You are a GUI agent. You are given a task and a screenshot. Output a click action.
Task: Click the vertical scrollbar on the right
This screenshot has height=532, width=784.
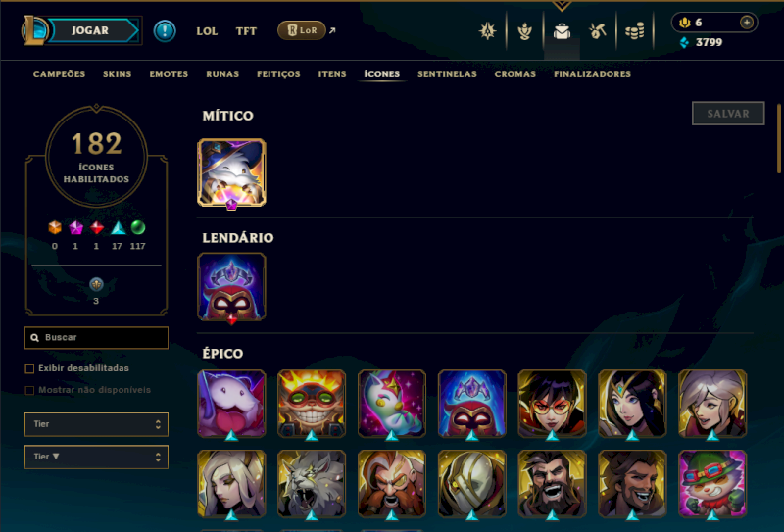click(779, 138)
